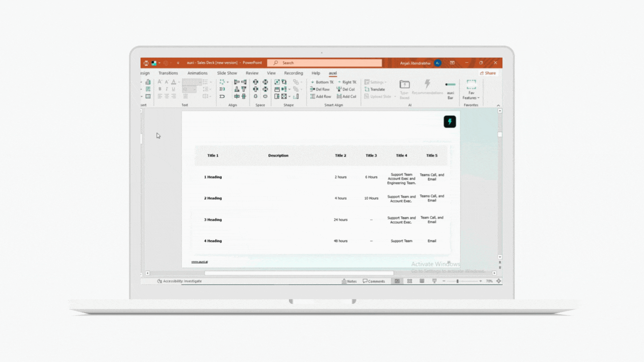Apply Bottom TK alignment
The width and height of the screenshot is (644, 362).
pos(322,82)
